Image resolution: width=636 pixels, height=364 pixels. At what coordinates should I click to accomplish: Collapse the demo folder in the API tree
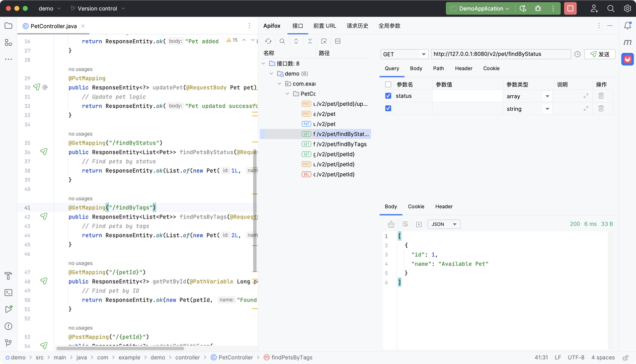pyautogui.click(x=271, y=73)
